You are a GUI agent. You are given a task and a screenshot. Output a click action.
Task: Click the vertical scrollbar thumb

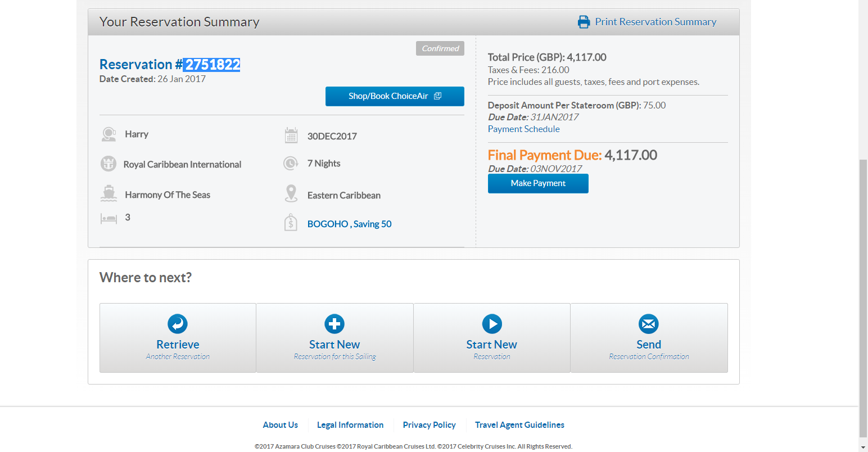click(x=864, y=298)
